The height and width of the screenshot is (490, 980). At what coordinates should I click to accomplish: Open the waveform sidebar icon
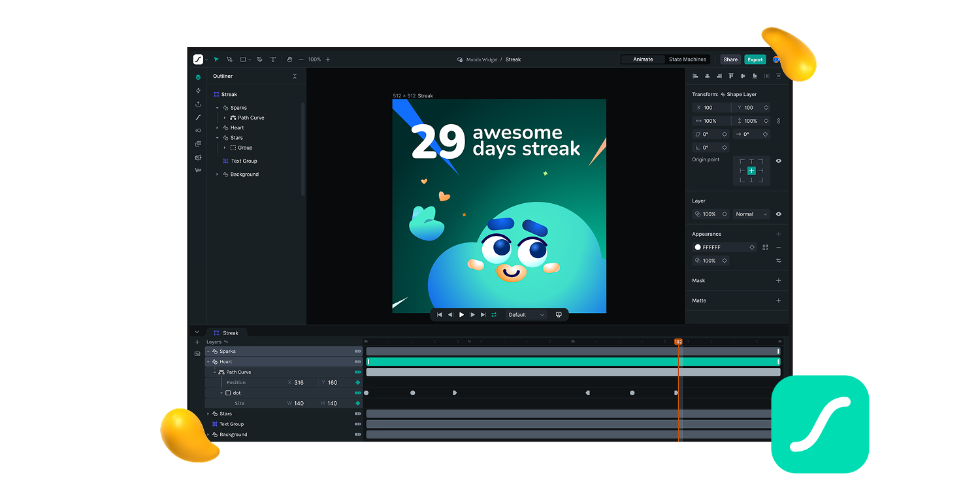(x=198, y=171)
